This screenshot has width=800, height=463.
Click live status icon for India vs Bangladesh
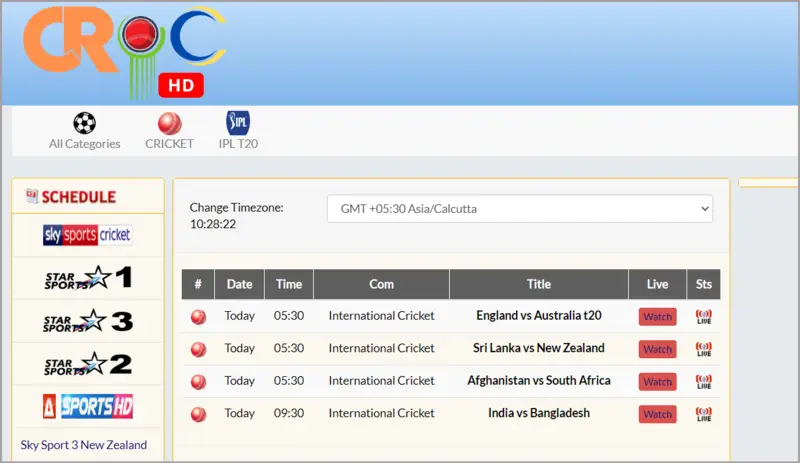click(704, 414)
